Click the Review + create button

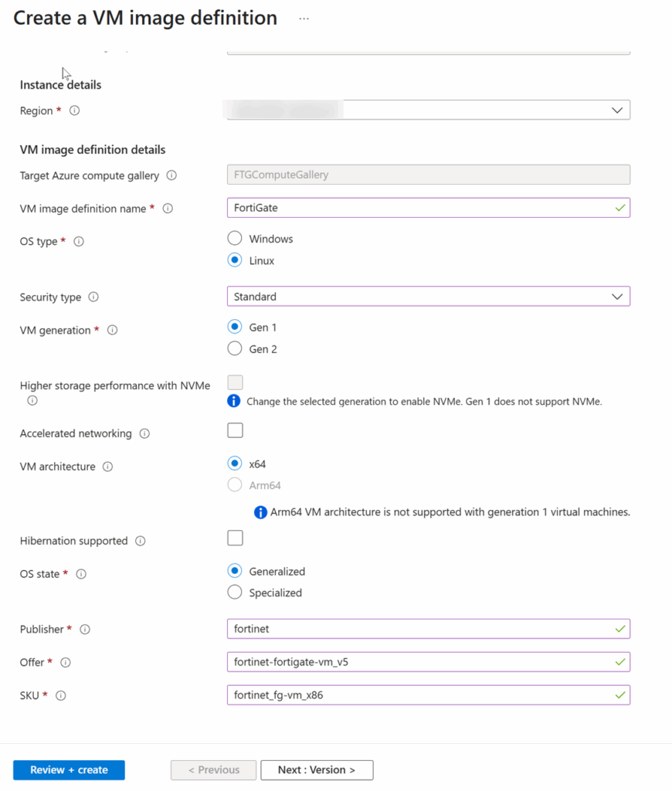68,769
